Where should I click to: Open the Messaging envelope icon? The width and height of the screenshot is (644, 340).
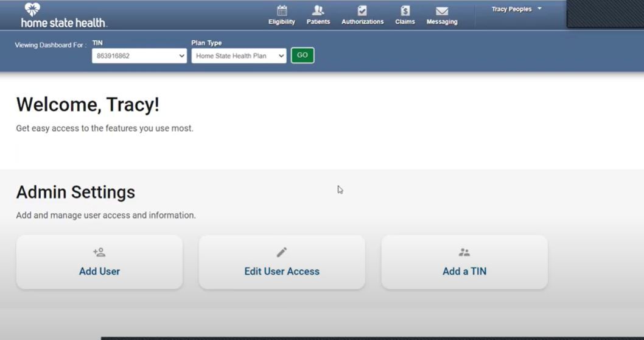point(442,11)
